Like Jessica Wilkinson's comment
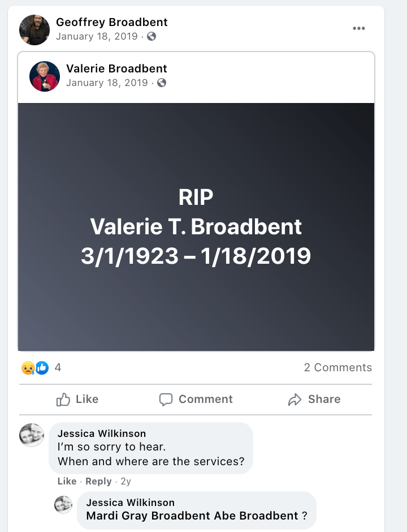Screen dimensions: 407x532 [x=67, y=482]
